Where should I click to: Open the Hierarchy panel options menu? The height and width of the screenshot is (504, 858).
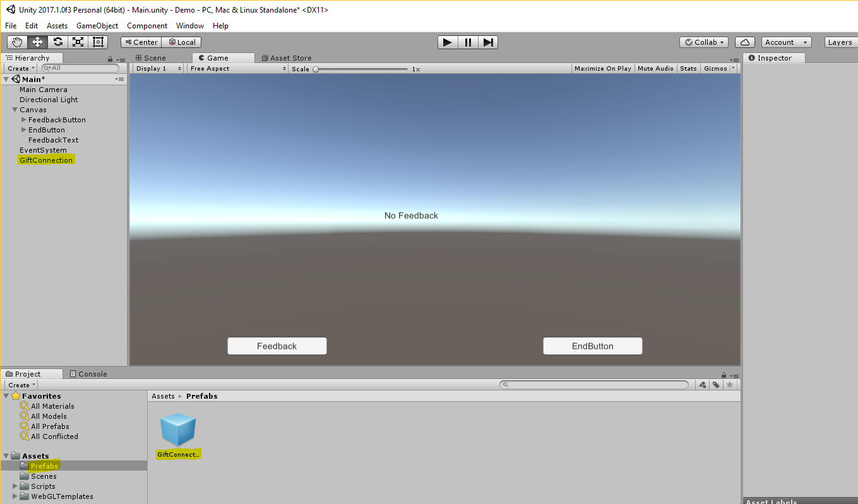(120, 59)
